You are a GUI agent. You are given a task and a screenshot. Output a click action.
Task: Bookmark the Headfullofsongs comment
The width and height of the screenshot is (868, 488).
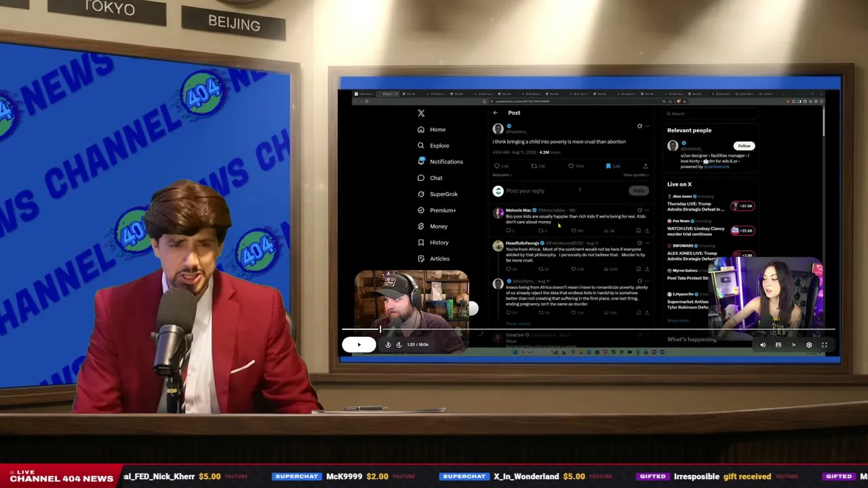pos(638,269)
